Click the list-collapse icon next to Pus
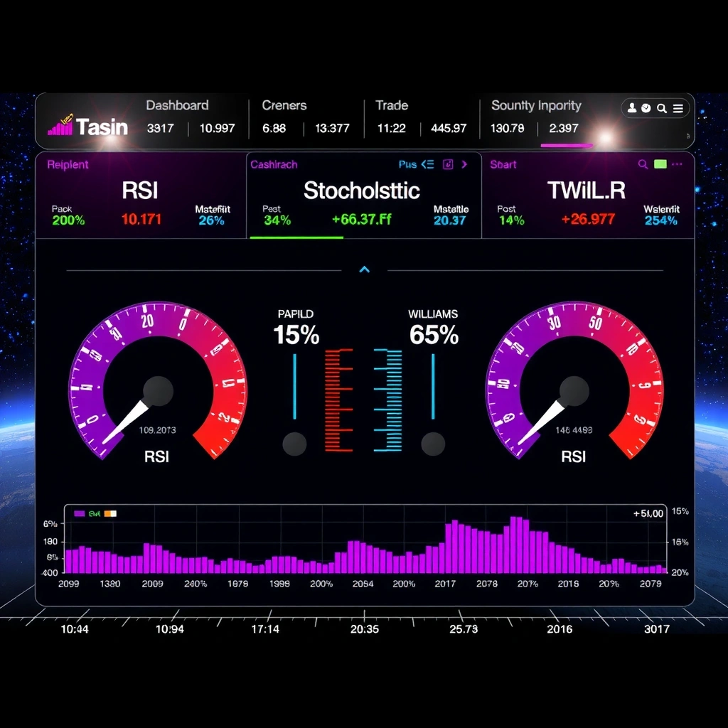Screen dimensions: 728x728 click(x=427, y=164)
